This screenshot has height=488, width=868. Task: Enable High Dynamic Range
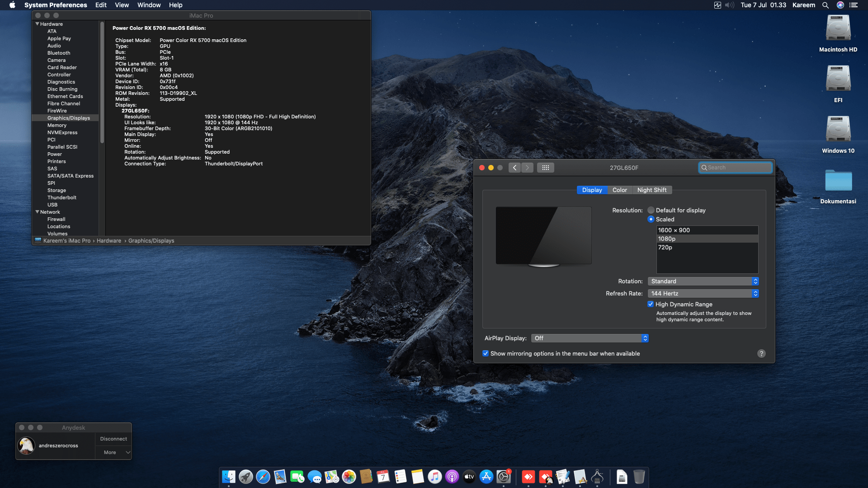click(651, 304)
